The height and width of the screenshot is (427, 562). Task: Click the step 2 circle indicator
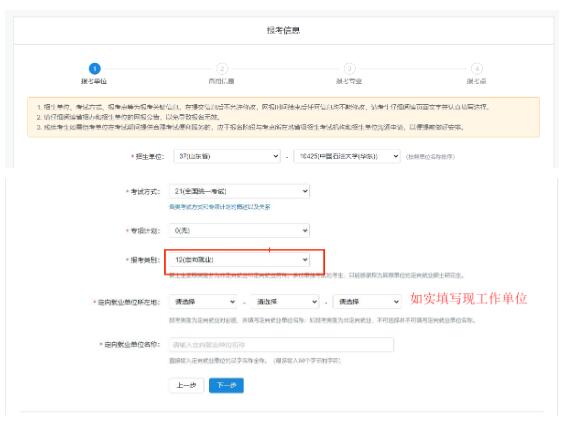[222, 68]
